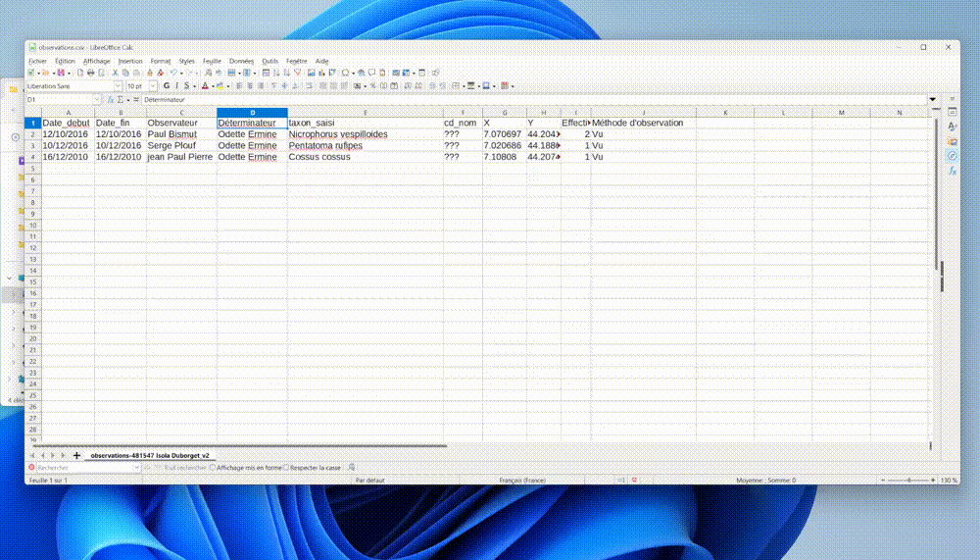Click the Center horizontally icon
The image size is (980, 560).
(250, 85)
